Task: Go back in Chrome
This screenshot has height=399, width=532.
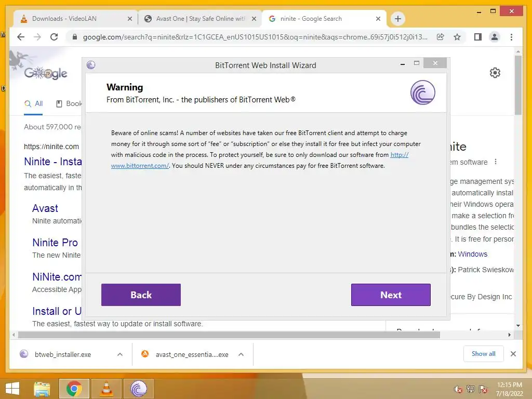Action: click(21, 37)
